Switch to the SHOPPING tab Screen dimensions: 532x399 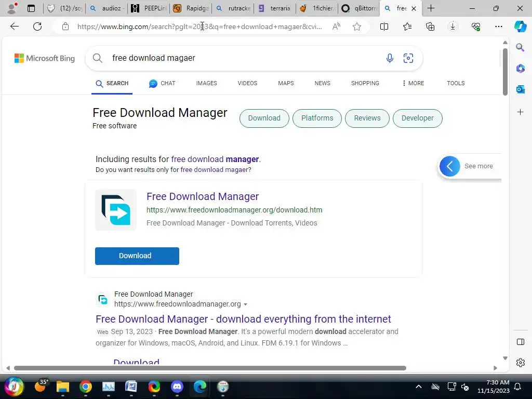click(x=365, y=83)
